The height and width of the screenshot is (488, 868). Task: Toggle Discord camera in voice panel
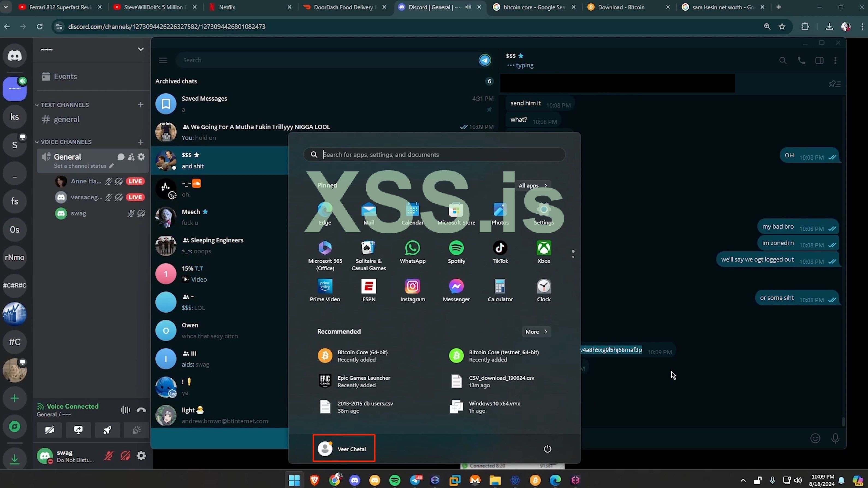[x=49, y=430]
